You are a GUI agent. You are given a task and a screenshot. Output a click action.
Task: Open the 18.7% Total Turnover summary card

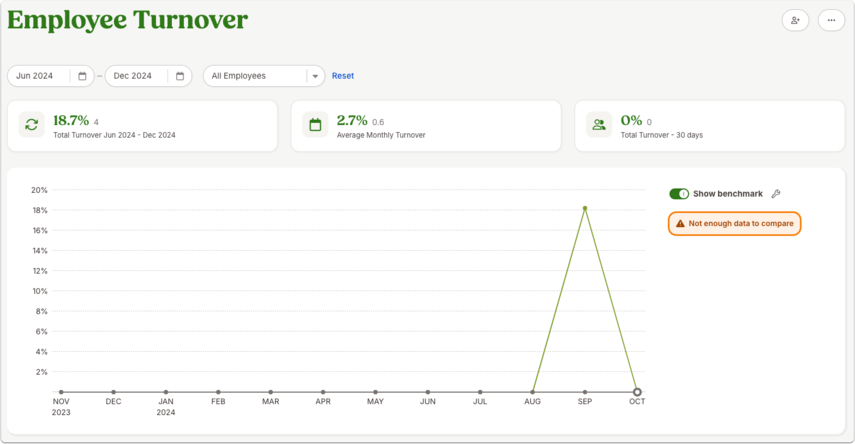tap(142, 126)
